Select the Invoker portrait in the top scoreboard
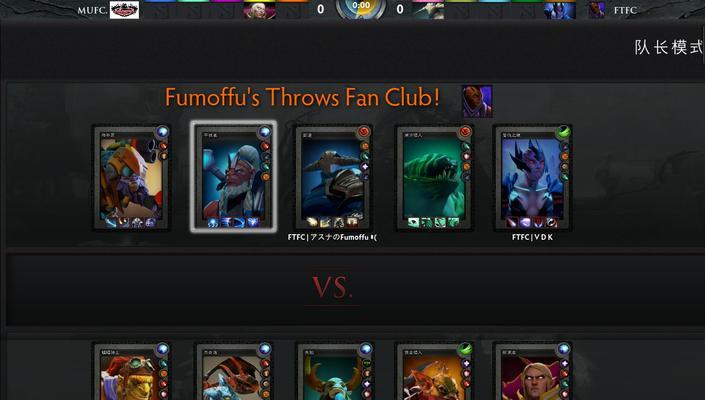 coord(259,10)
